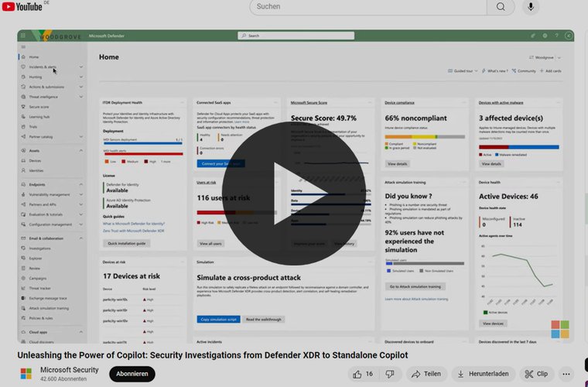Collapse the Endpoints section chevron

(x=81, y=184)
